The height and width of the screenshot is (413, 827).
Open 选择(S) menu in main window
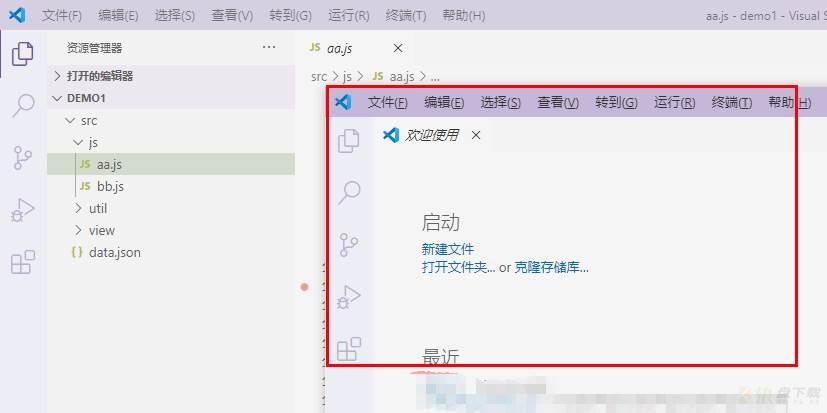pyautogui.click(x=175, y=16)
